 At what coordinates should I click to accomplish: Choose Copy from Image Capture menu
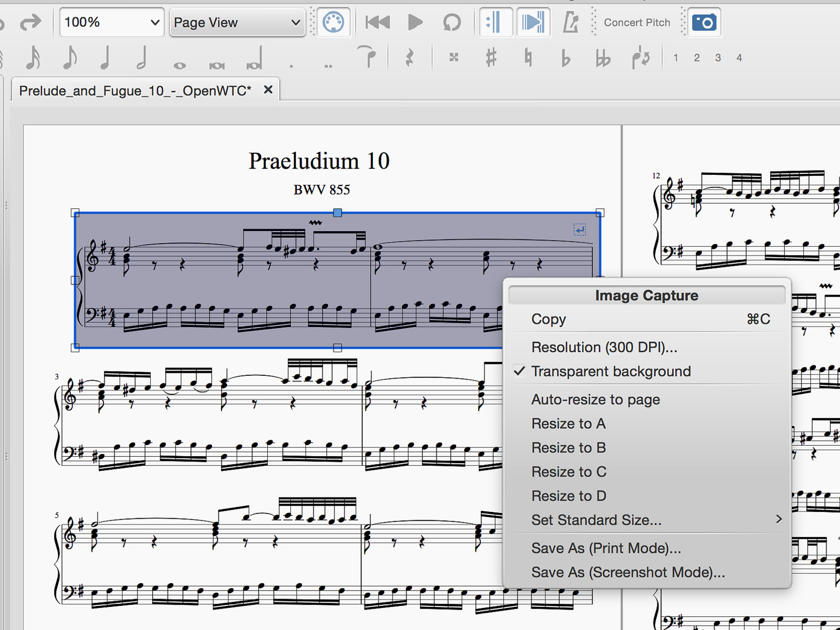click(x=647, y=319)
